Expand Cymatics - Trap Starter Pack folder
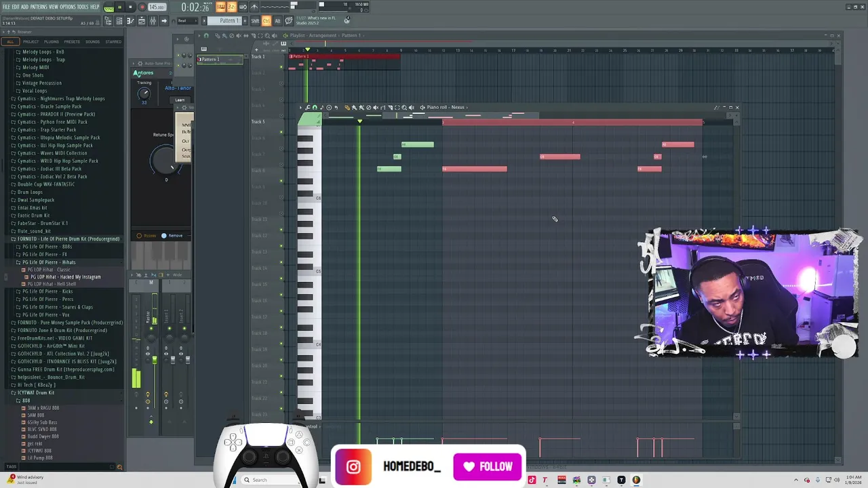The image size is (868, 488). 46,129
